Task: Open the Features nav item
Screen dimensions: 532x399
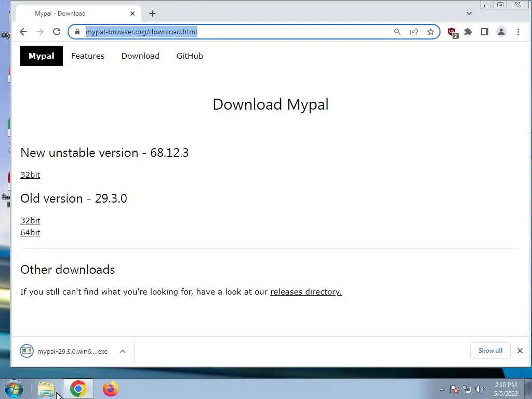Action: pos(88,56)
